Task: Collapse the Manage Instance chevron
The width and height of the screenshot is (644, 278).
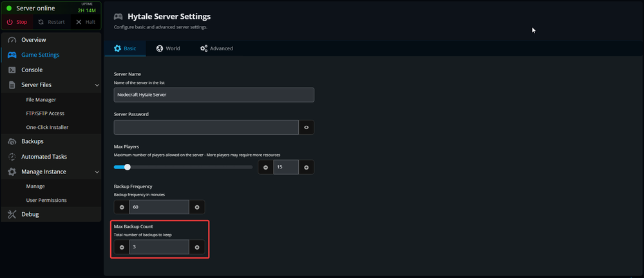Action: (x=97, y=172)
